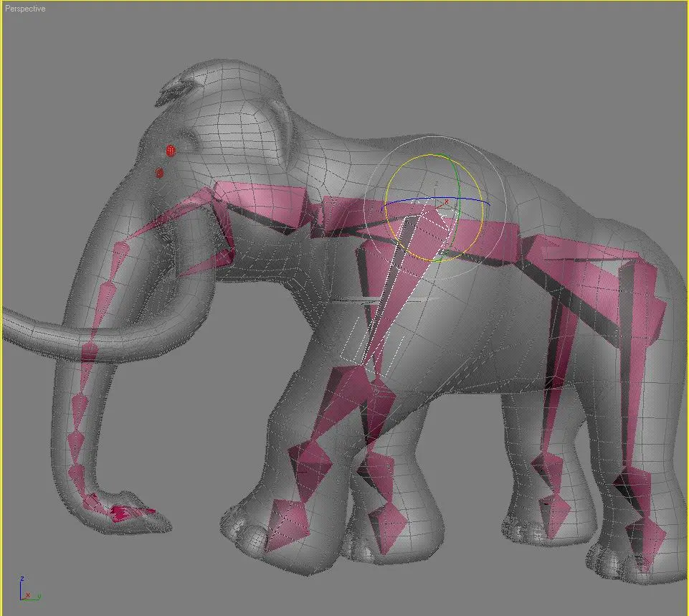Select the lower red eye helper
Viewport: 689px width, 616px height.
point(159,173)
